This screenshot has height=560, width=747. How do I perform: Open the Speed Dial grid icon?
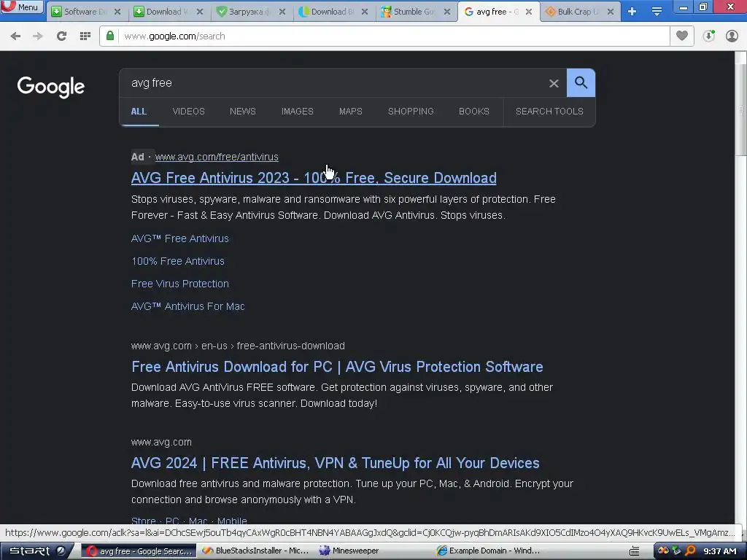(85, 36)
